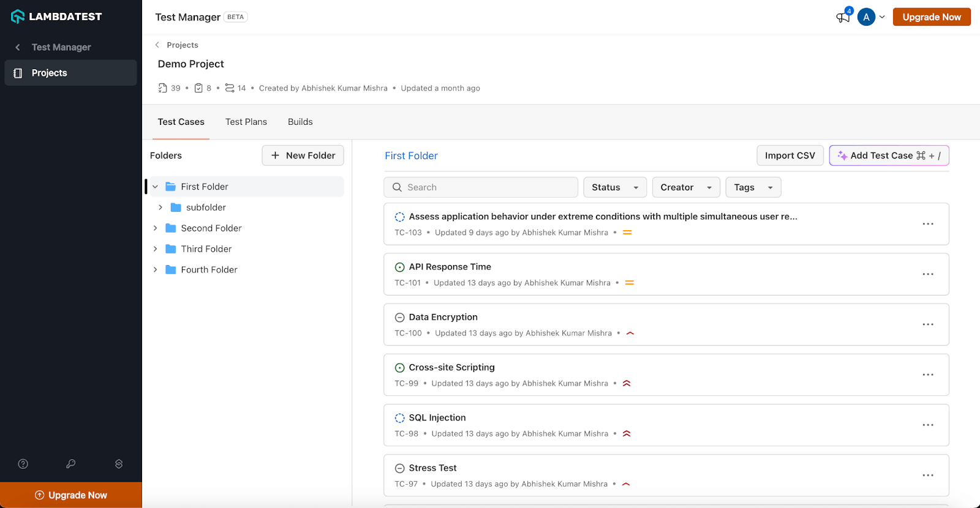
Task: Click the New Folder button
Action: pyautogui.click(x=303, y=155)
